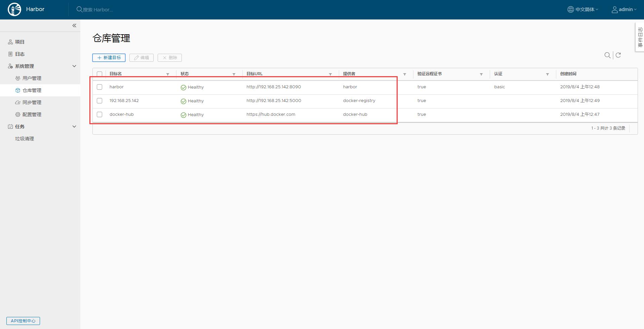Refresh the registry list

pos(618,55)
